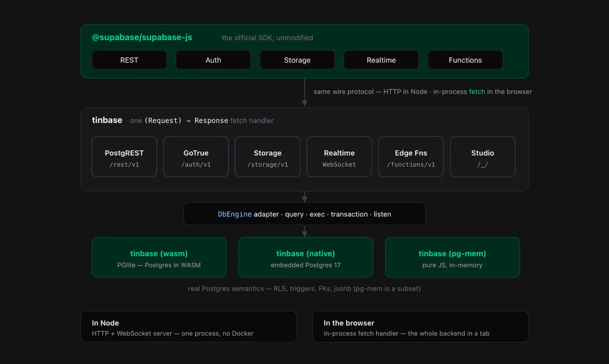Open the tinbase (pg-mem) in-memory card
This screenshot has width=609, height=364.
pos(452,258)
